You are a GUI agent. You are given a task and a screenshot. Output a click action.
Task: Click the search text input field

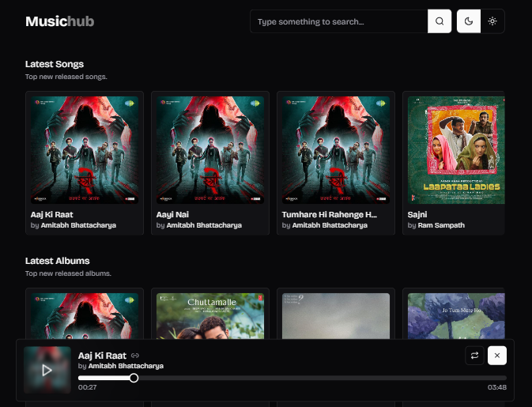[x=338, y=21]
